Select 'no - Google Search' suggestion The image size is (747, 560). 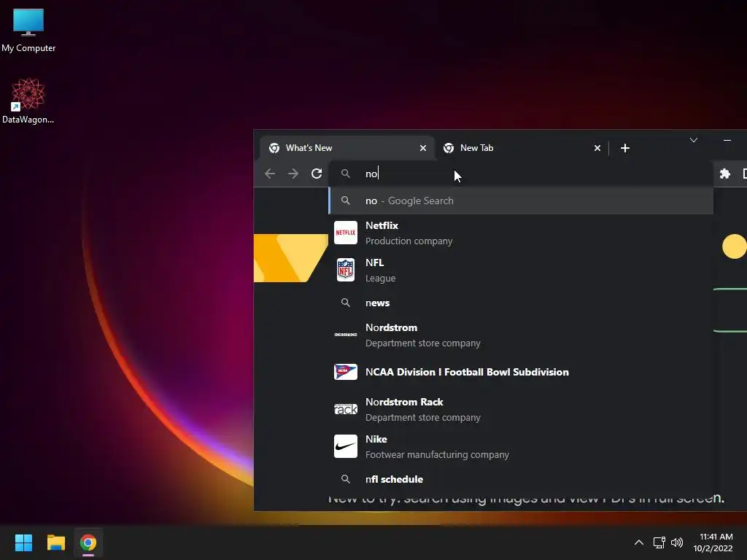(521, 201)
